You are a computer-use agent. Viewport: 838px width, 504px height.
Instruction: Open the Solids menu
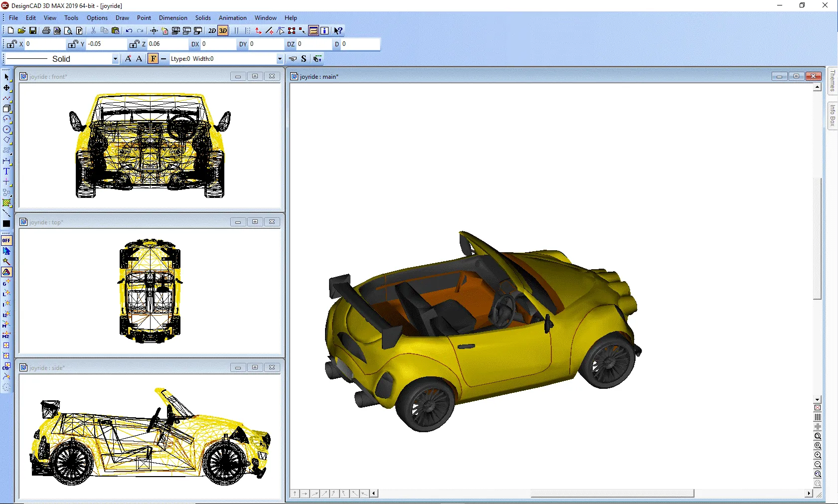pos(202,18)
